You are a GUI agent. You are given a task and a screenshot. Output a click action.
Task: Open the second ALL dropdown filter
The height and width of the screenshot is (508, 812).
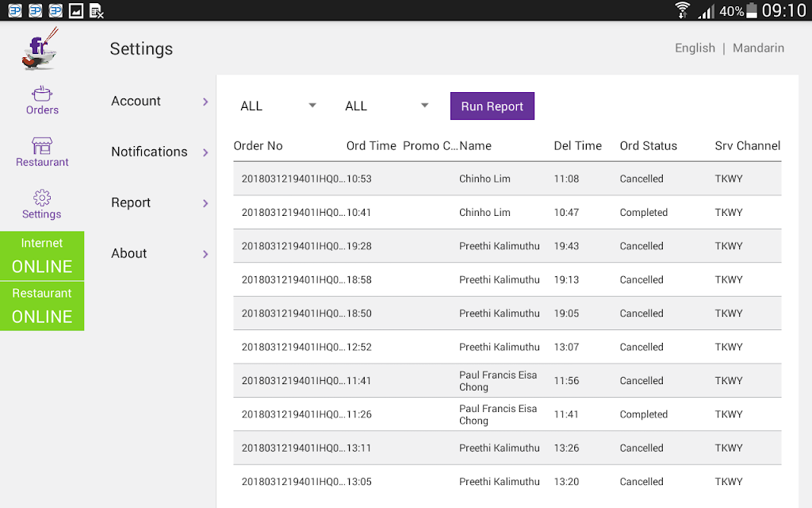[387, 106]
